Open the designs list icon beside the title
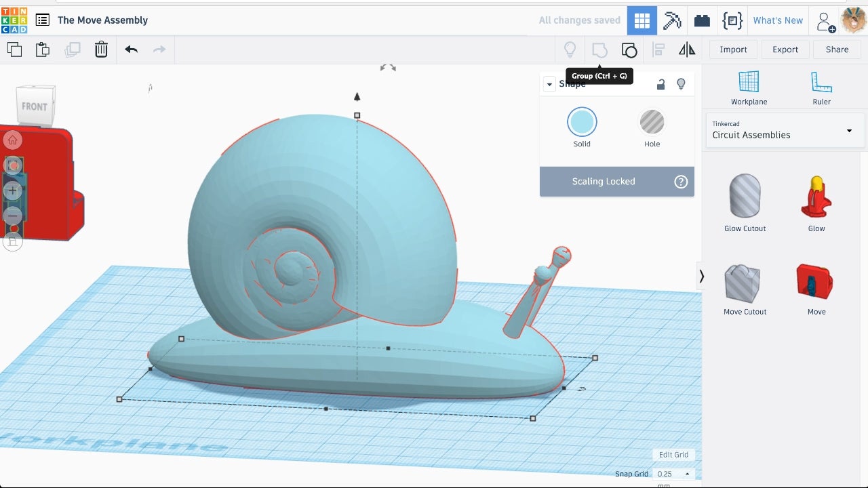The width and height of the screenshot is (868, 488). [x=42, y=20]
